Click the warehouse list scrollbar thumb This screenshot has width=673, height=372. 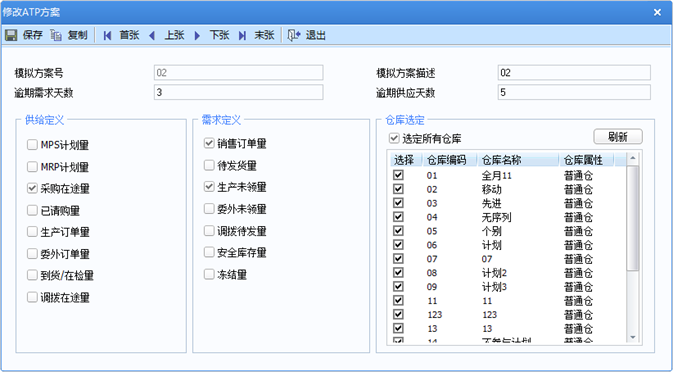633,218
